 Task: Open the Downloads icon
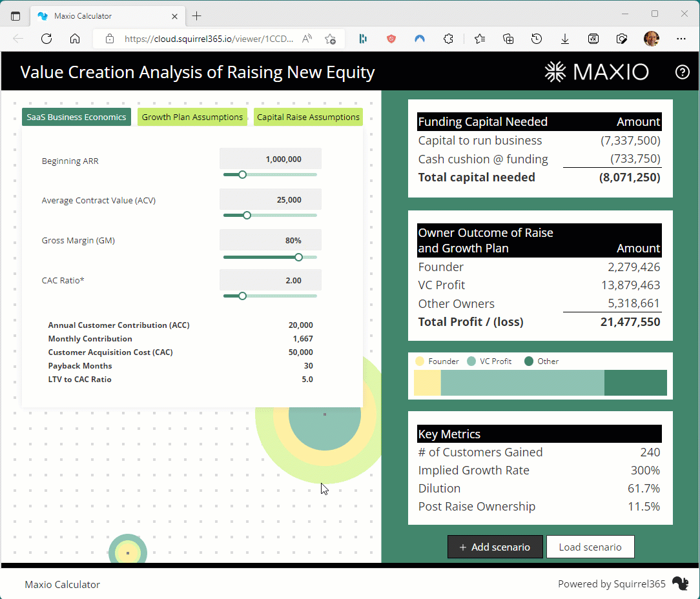pos(564,39)
